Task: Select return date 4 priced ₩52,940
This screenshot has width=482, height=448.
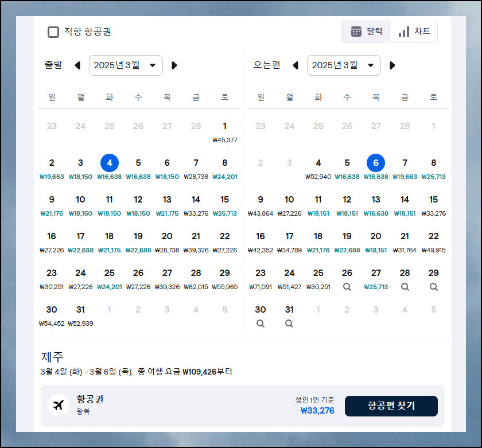Action: tap(318, 169)
